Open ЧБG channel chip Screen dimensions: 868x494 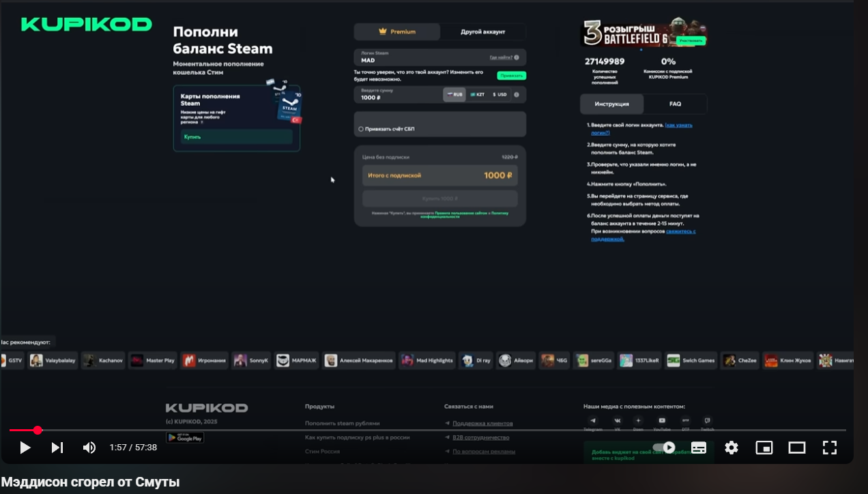[555, 360]
